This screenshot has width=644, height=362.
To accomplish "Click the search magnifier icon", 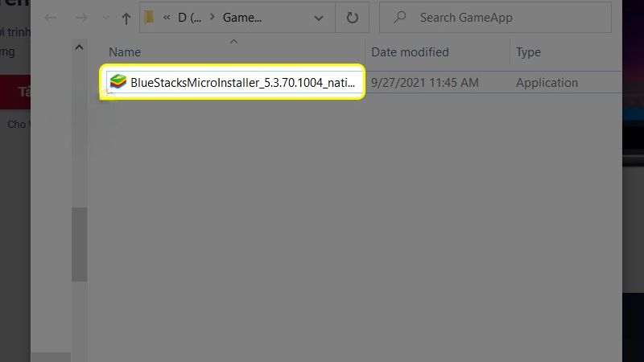I will [x=399, y=17].
